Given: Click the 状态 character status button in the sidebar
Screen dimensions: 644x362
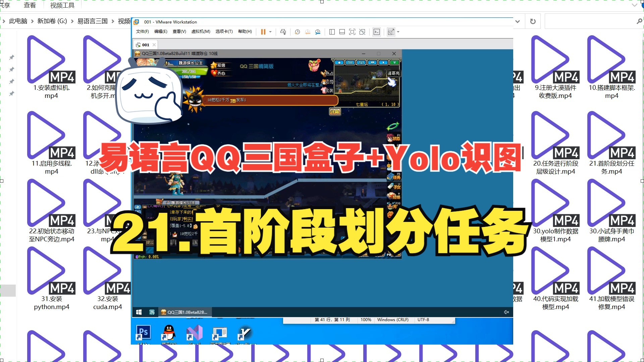Looking at the screenshot, I should click(x=393, y=137).
